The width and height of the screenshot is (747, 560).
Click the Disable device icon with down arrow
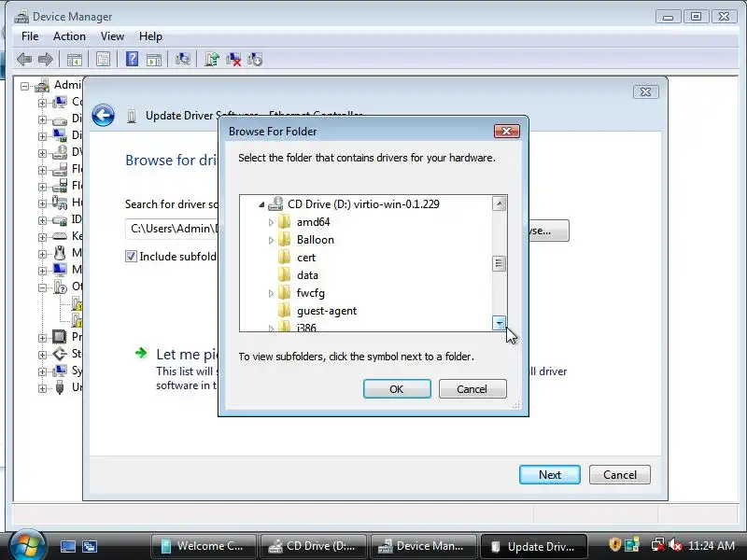(255, 59)
